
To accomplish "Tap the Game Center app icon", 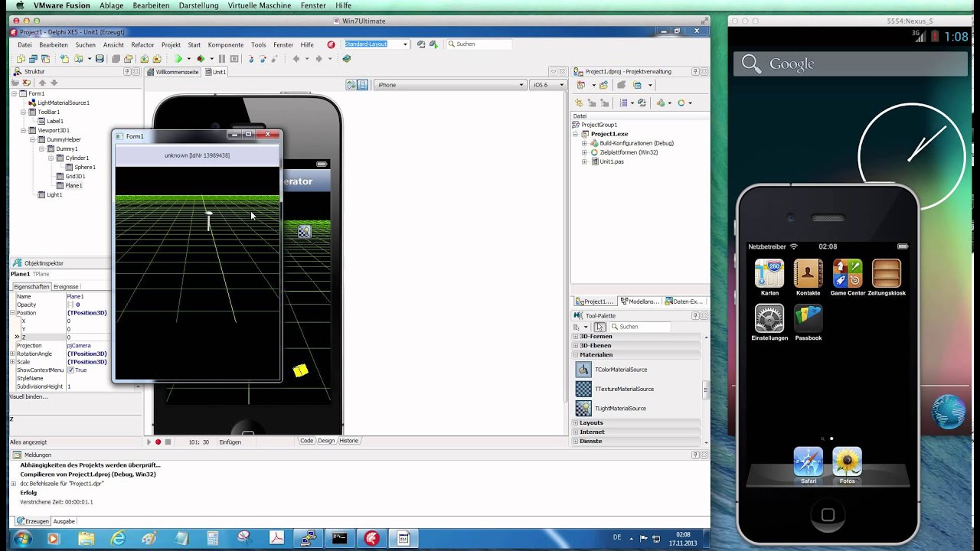I will click(x=848, y=274).
